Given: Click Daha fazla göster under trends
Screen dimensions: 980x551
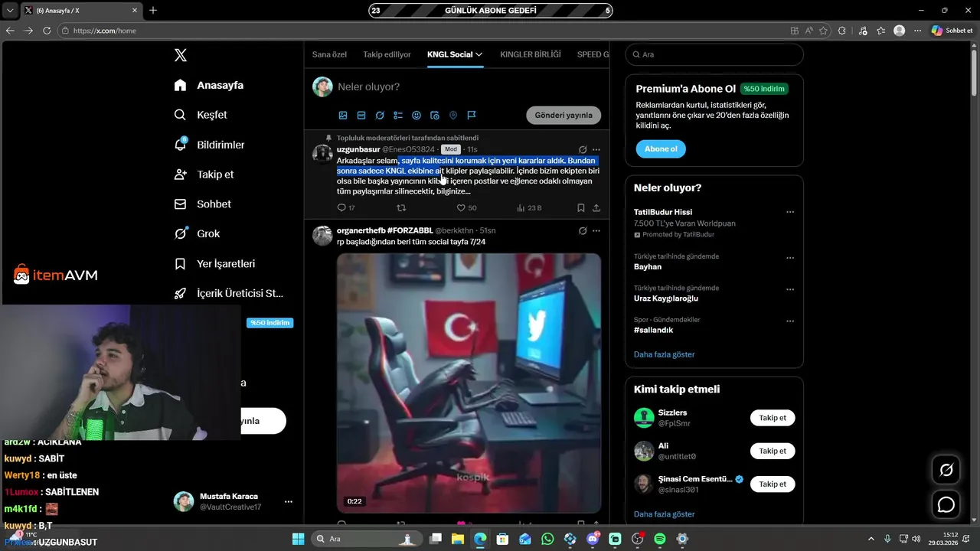Looking at the screenshot, I should (x=664, y=354).
